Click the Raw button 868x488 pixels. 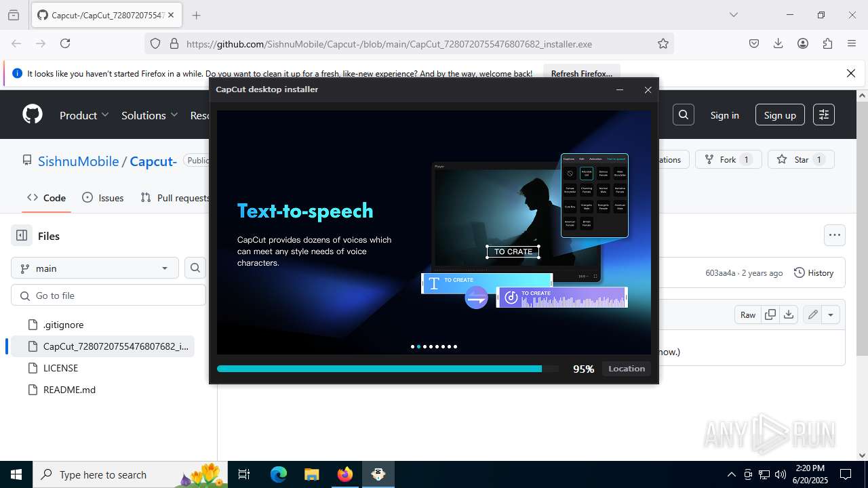(x=748, y=314)
